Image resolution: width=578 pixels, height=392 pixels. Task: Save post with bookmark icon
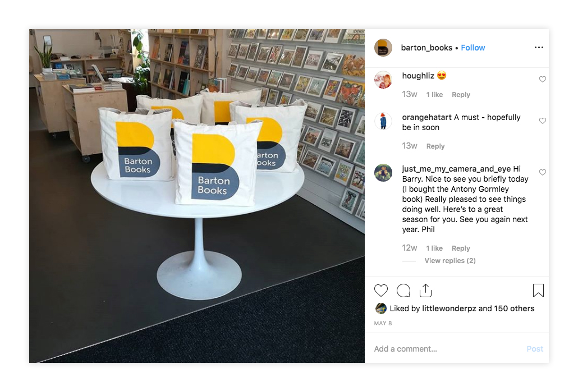[x=538, y=290]
